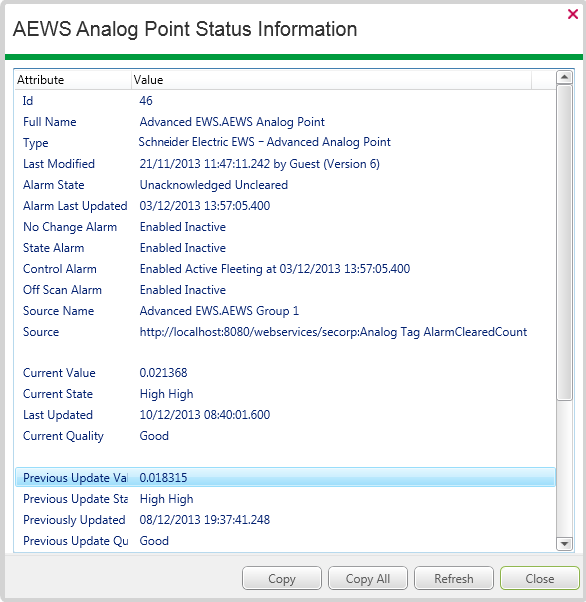The height and width of the screenshot is (602, 586).
Task: Select the Current Quality row
Action: pos(285,436)
